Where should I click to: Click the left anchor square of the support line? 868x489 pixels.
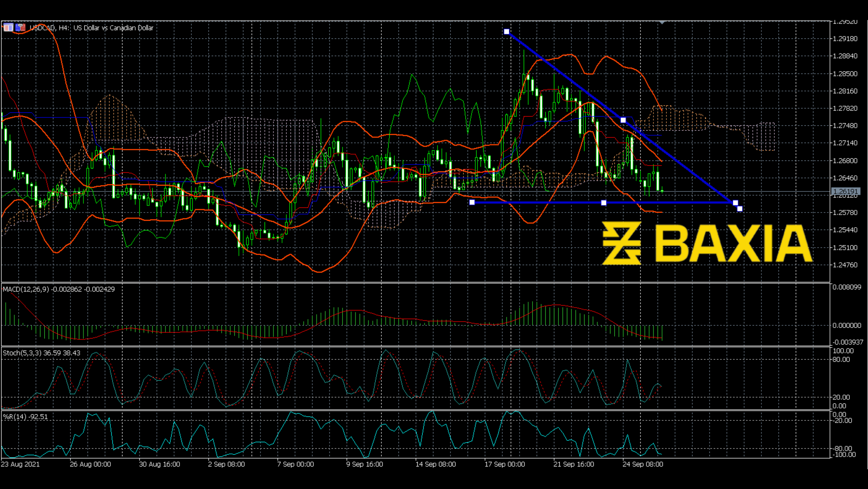(x=472, y=202)
